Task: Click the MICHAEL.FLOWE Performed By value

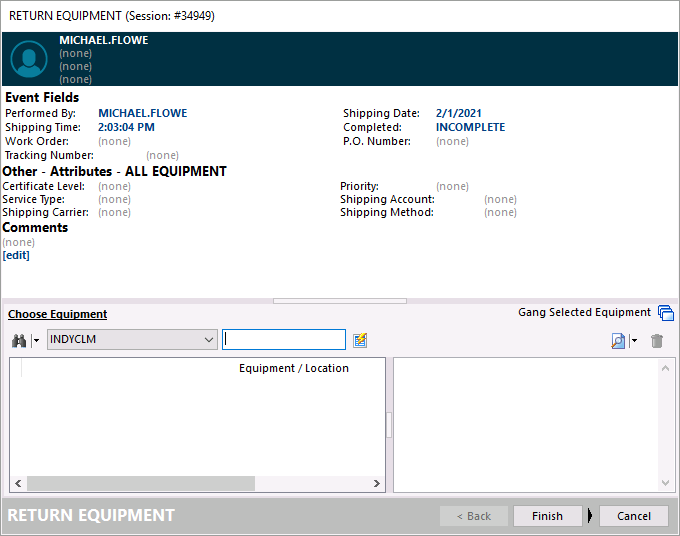Action: click(x=142, y=113)
